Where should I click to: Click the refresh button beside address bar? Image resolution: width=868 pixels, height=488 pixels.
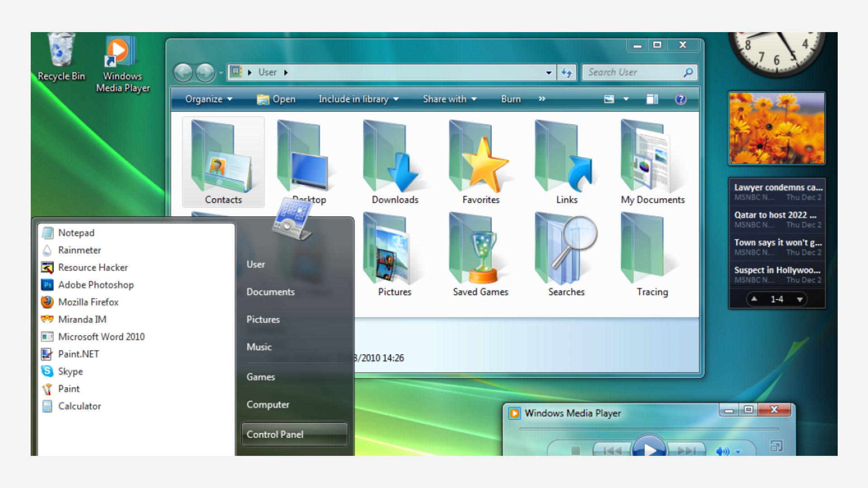[567, 72]
